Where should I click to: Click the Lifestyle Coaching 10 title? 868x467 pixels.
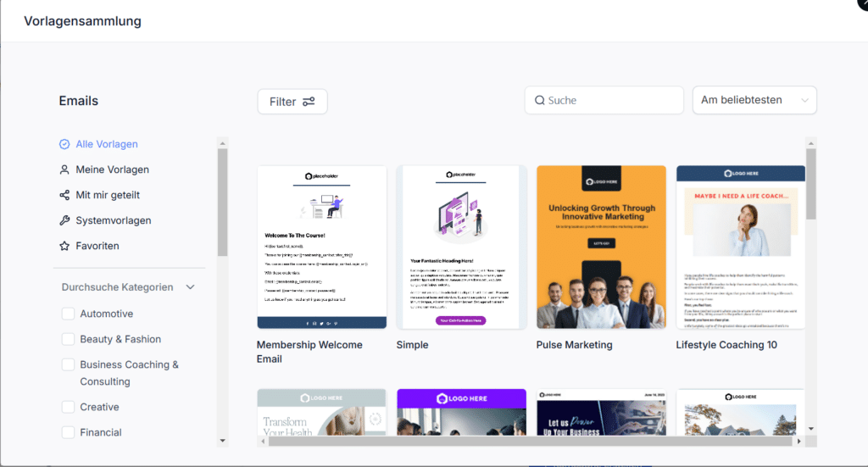tap(726, 345)
